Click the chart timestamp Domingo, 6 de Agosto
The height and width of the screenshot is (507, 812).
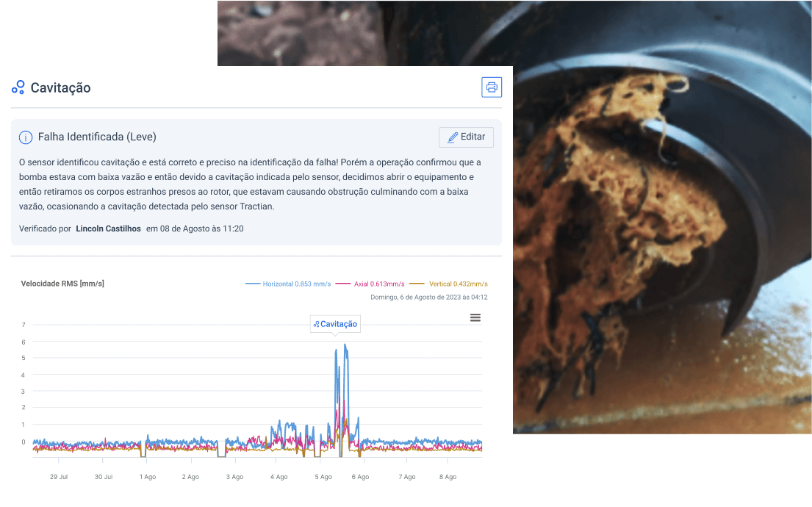(428, 298)
